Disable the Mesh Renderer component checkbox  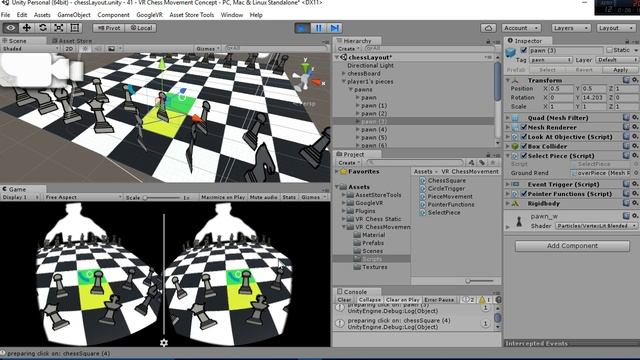[524, 127]
